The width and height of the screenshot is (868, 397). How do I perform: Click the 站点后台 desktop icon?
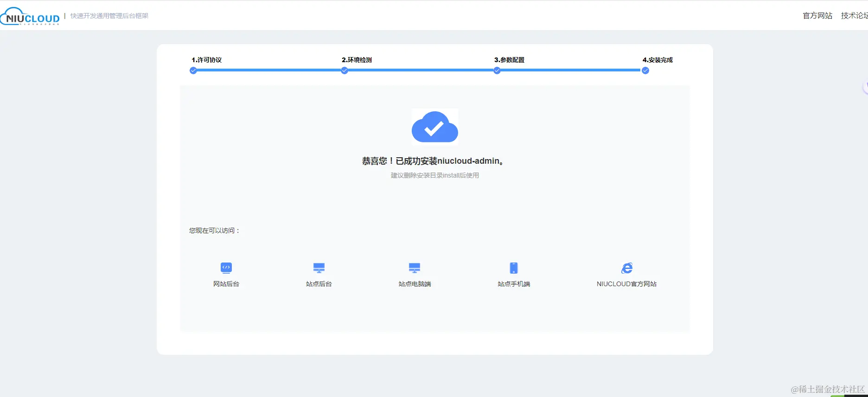coord(319,268)
